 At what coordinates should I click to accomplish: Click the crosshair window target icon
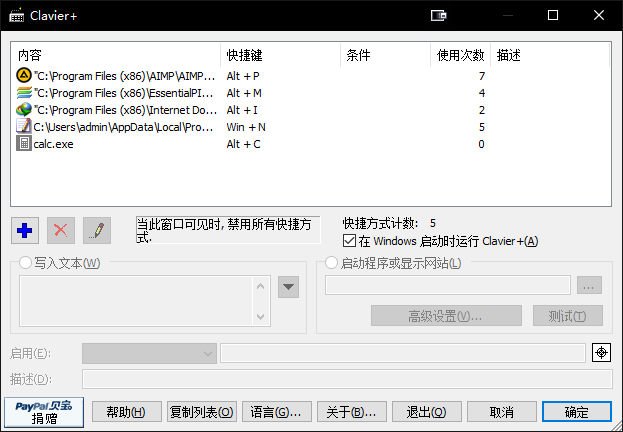(600, 353)
